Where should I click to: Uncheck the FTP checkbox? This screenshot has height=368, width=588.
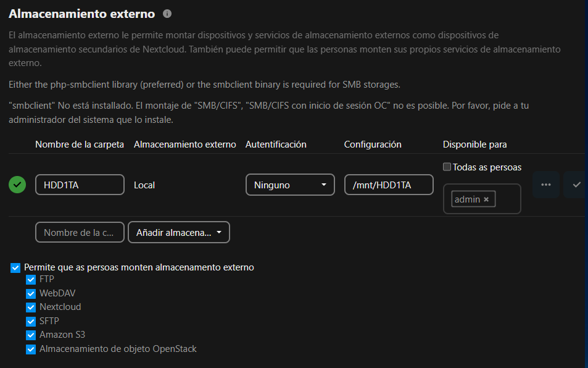tap(31, 279)
